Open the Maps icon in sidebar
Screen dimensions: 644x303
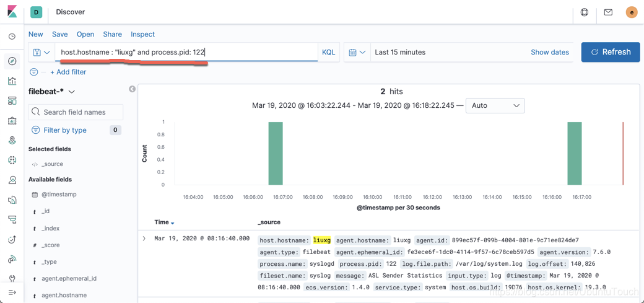click(12, 141)
